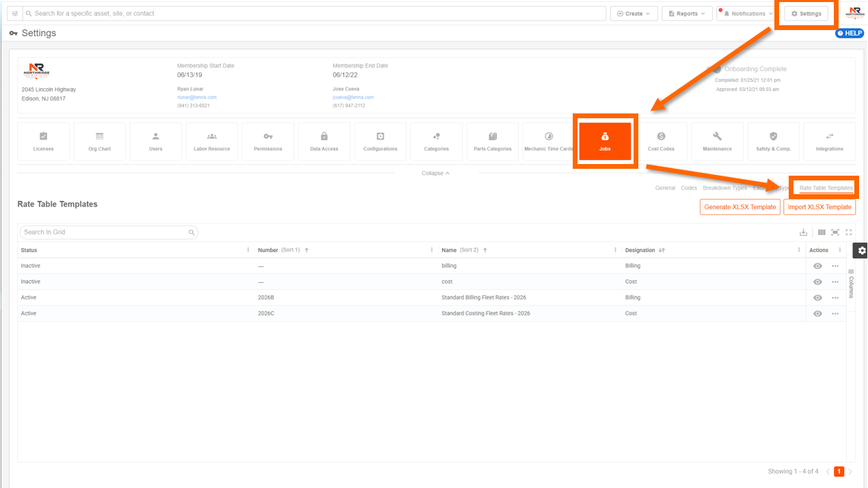Switch to the Codes sub-tab
The height and width of the screenshot is (488, 868).
coord(689,188)
